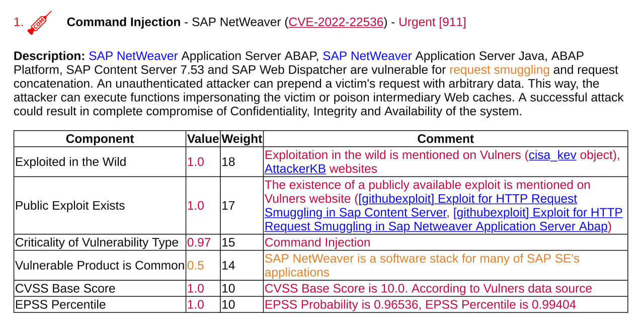Select the 'Public Exploit Exists' row label
Viewport: 644px width, 325px height.
click(x=70, y=206)
